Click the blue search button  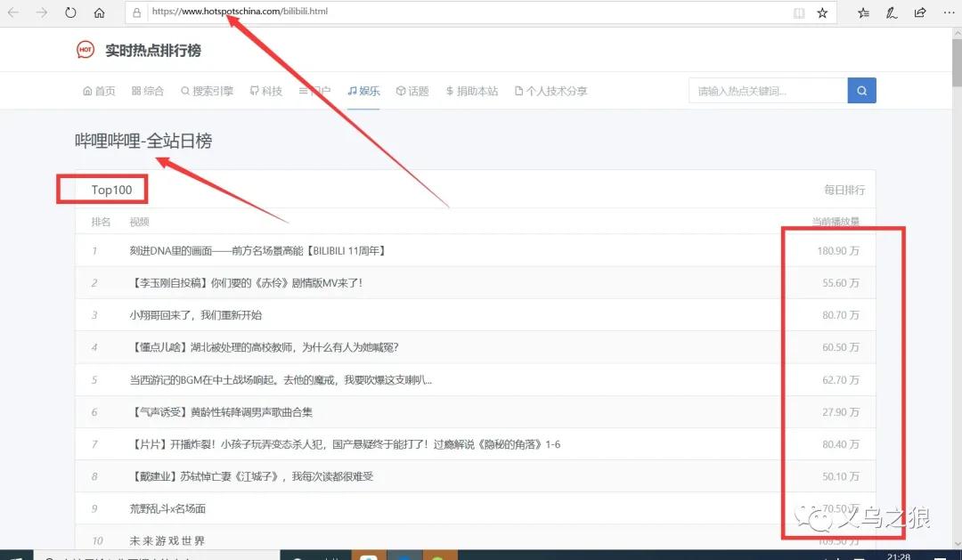point(861,91)
